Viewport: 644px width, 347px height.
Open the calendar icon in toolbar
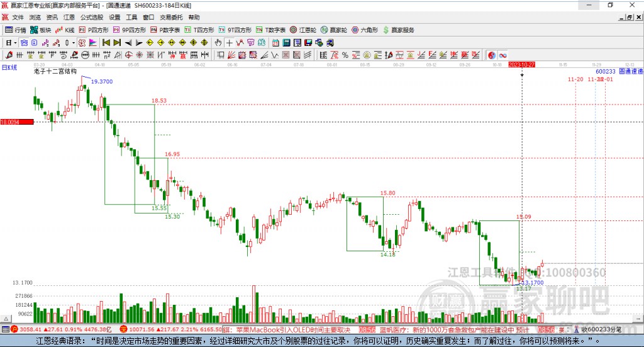275,43
